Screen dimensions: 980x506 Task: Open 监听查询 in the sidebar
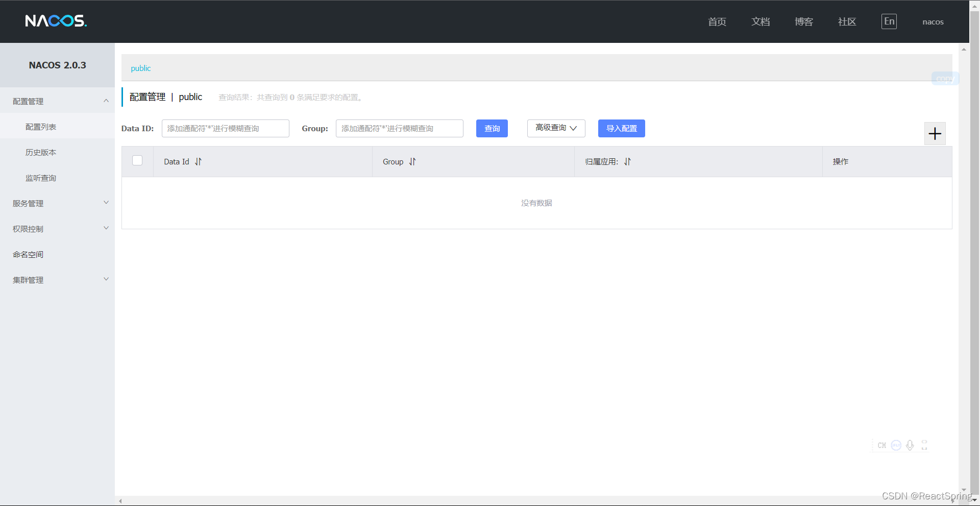coord(57,178)
